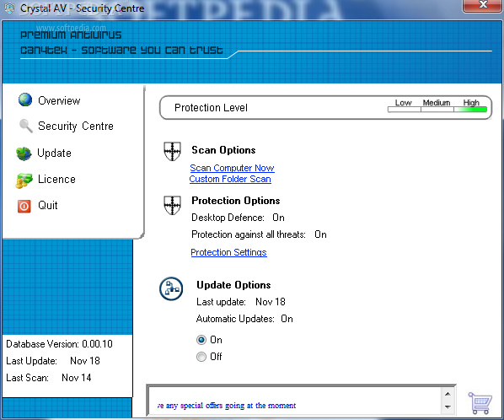The image size is (504, 420).
Task: Click the Crystal AV title bar icon
Action: (9, 8)
